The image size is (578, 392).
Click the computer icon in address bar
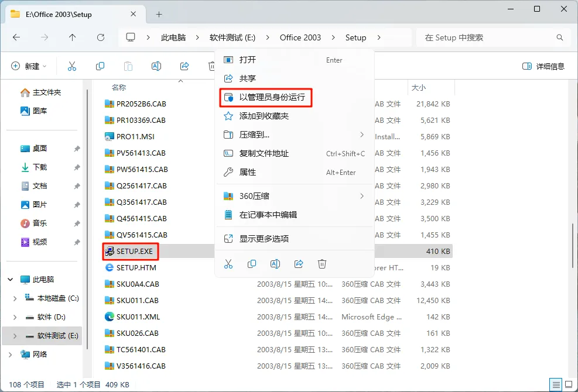131,37
